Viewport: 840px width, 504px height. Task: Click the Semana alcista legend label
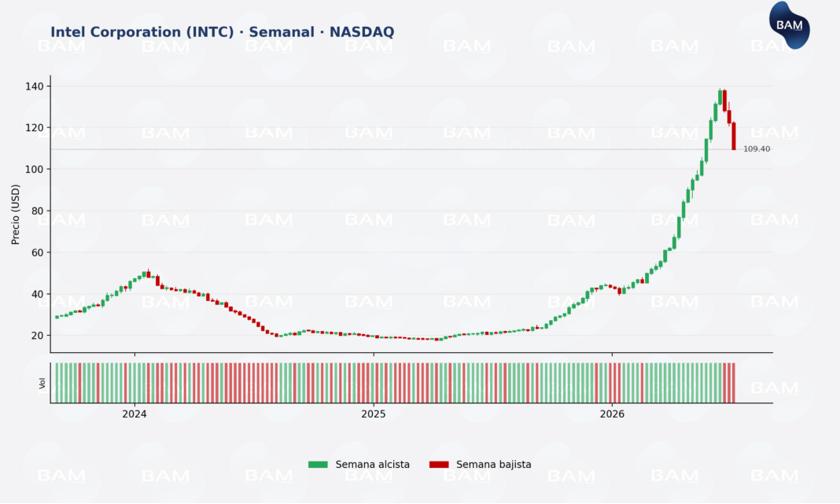coord(372,465)
